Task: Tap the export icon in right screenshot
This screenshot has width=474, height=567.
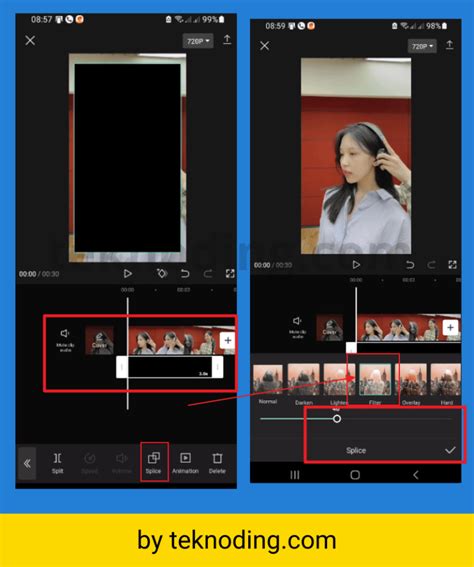Action: pos(449,45)
